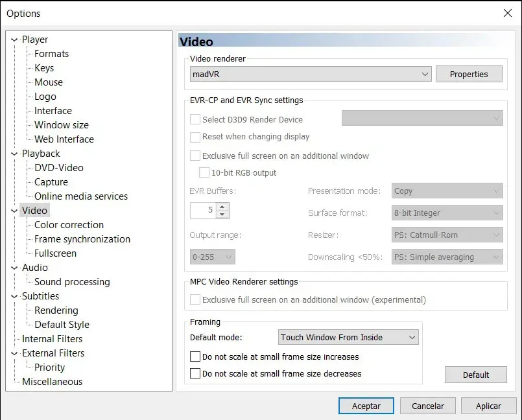Confirm settings with the Aceptar button
522x420 pixels.
[x=366, y=406]
